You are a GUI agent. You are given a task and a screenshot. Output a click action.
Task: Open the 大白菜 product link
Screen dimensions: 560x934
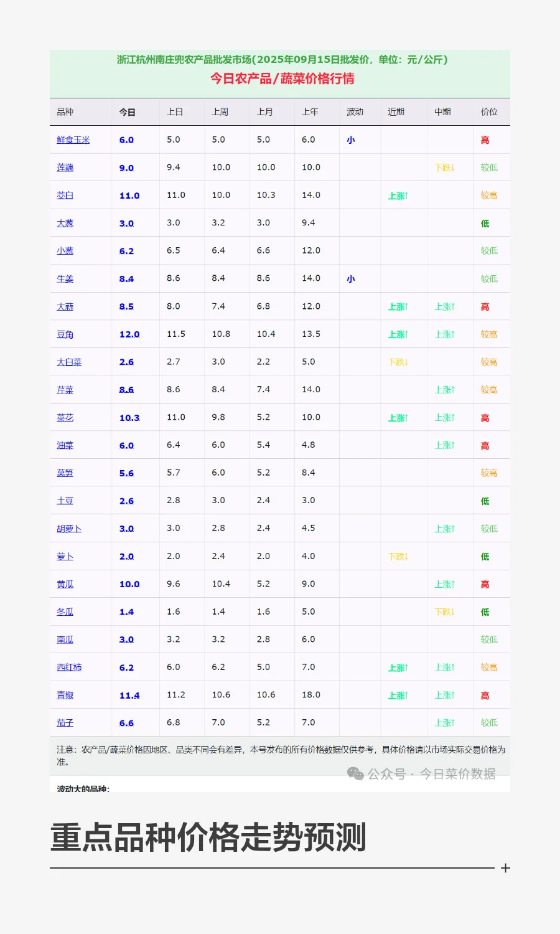[69, 362]
